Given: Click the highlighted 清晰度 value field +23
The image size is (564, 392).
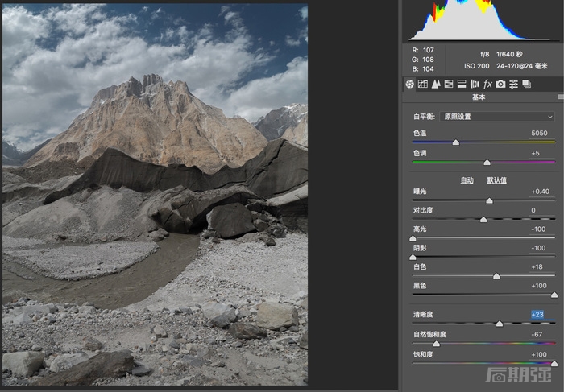Looking at the screenshot, I should [537, 315].
